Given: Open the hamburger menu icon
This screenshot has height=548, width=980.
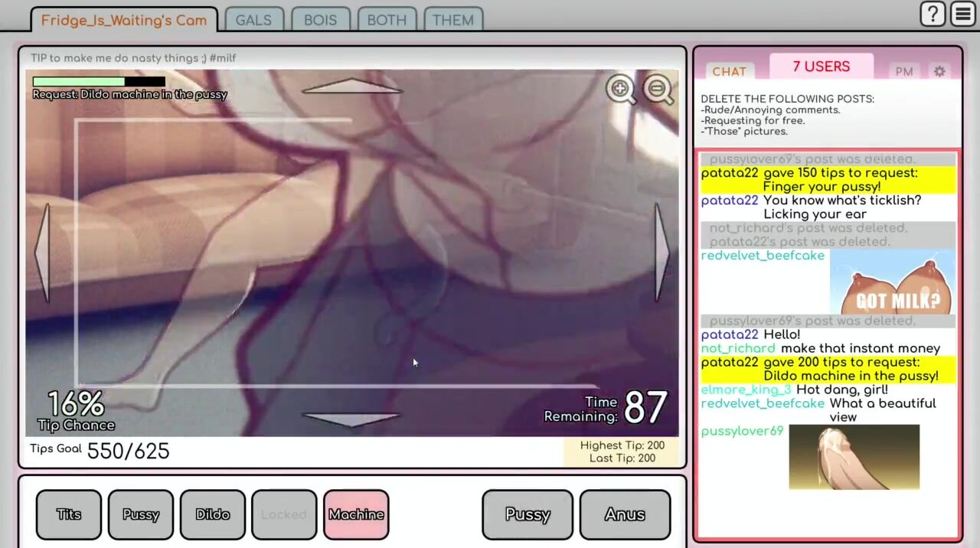Looking at the screenshot, I should [x=962, y=15].
